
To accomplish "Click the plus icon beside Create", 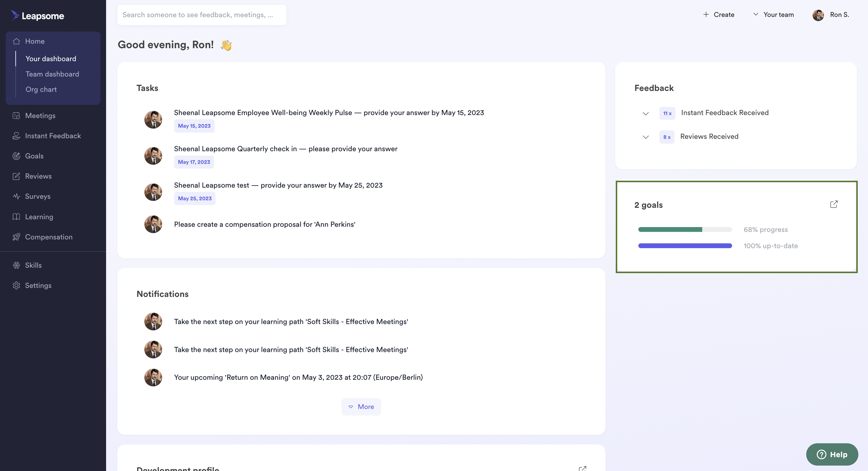I will point(706,14).
